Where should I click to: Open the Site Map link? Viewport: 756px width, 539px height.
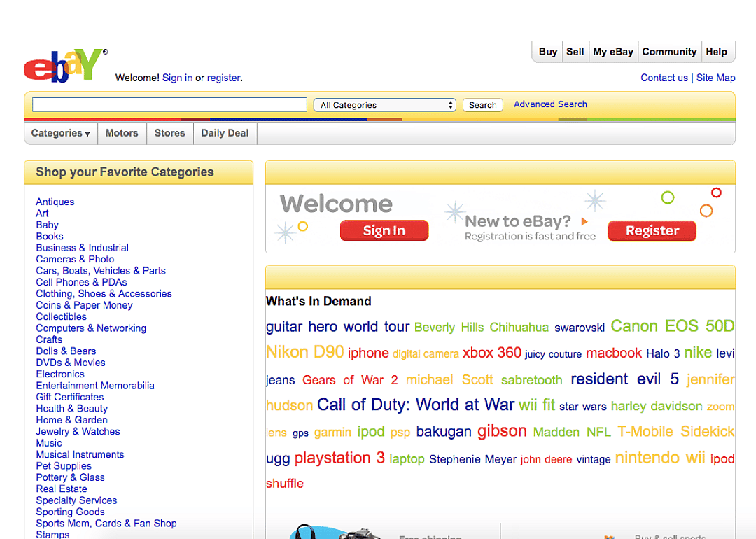715,78
